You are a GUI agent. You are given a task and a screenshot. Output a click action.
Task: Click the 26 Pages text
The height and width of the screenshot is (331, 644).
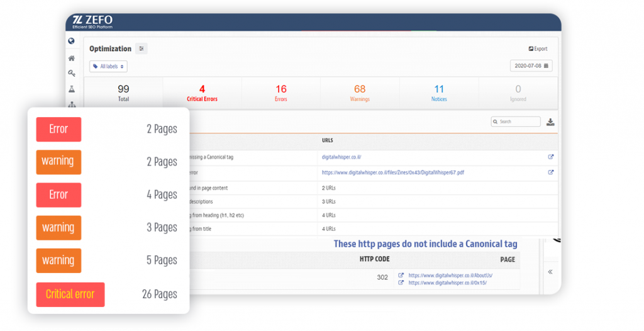(x=159, y=295)
